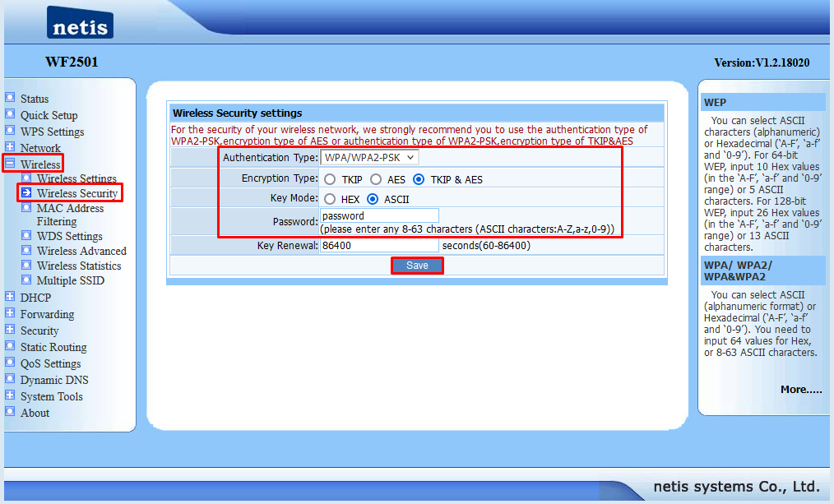Click the More..... help link
The height and width of the screenshot is (504, 834).
(800, 390)
